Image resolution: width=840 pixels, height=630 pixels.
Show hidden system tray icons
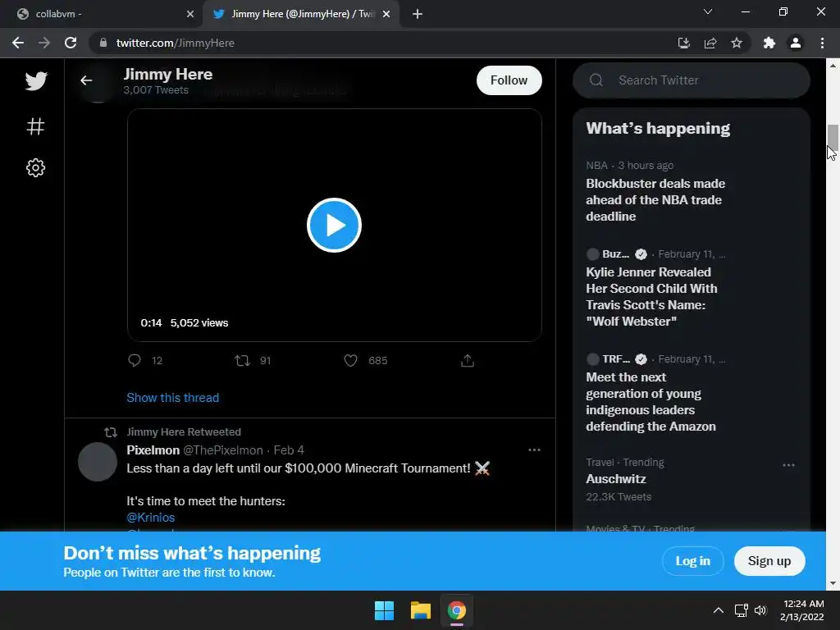pyautogui.click(x=719, y=610)
